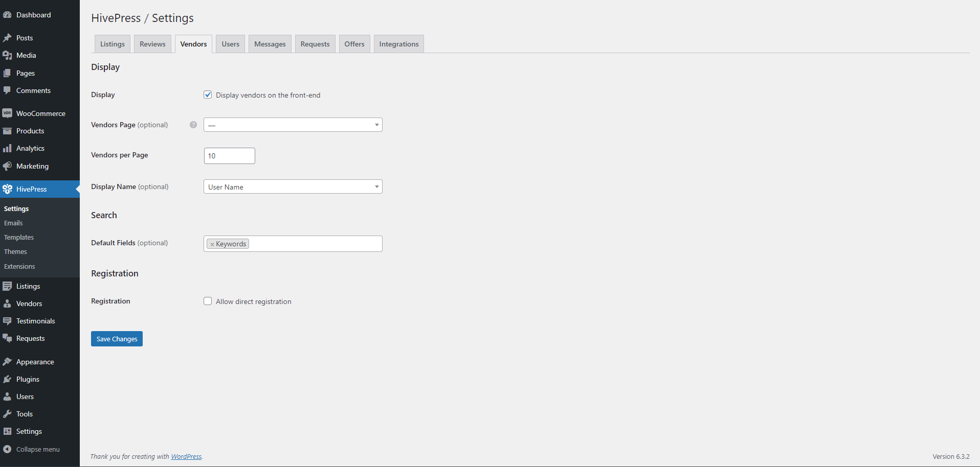Follow the WordPress footer link
The height and width of the screenshot is (467, 980).
[x=186, y=456]
